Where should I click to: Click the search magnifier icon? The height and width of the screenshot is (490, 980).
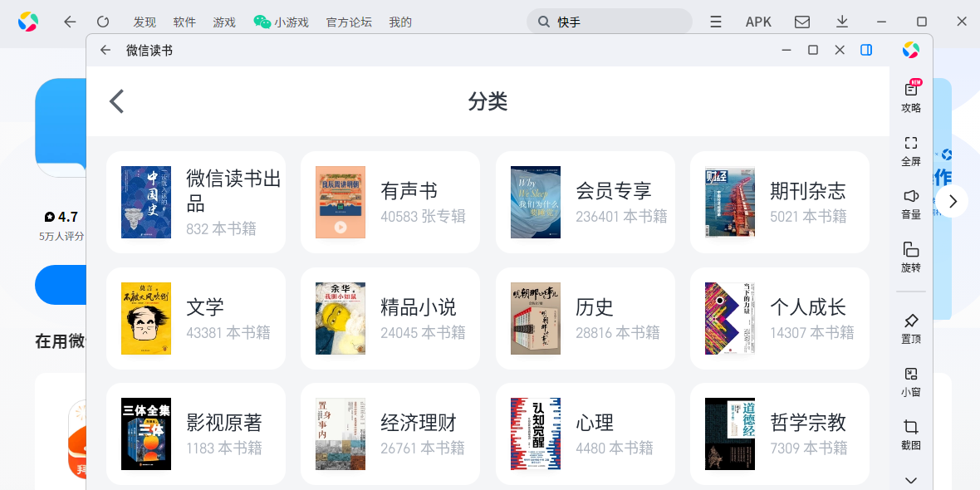tap(544, 22)
